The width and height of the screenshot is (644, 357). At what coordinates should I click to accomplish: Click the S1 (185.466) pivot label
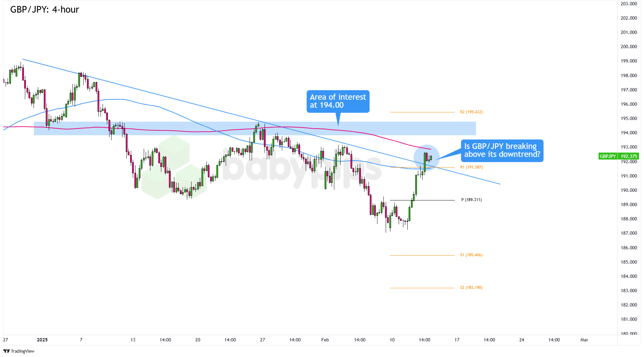pyautogui.click(x=471, y=255)
